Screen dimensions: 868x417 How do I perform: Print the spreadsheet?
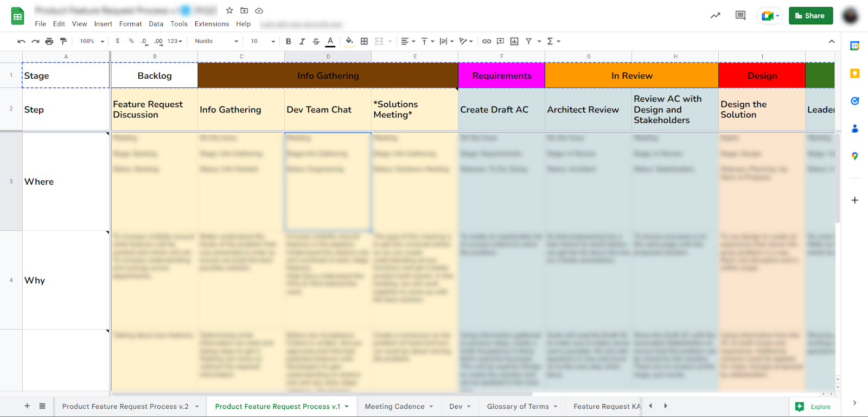[49, 41]
